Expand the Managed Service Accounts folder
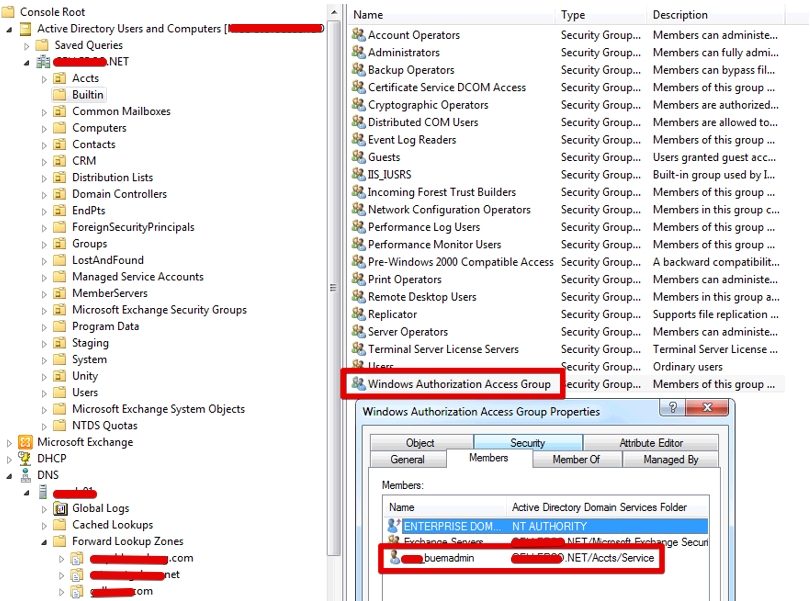Image resolution: width=810 pixels, height=601 pixels. (44, 277)
